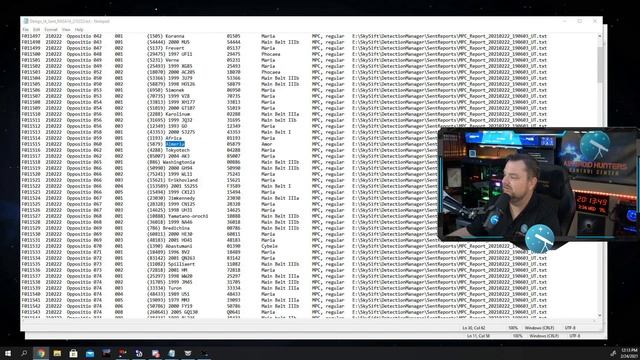This screenshot has width=640, height=360.
Task: Click the taskbar clock and date
Action: click(629, 353)
